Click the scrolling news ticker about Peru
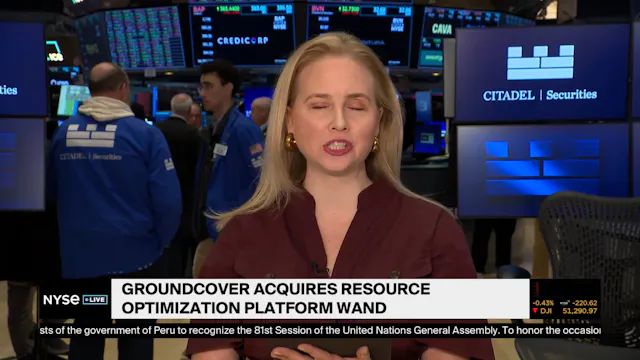This screenshot has height=360, width=640. coord(320,330)
